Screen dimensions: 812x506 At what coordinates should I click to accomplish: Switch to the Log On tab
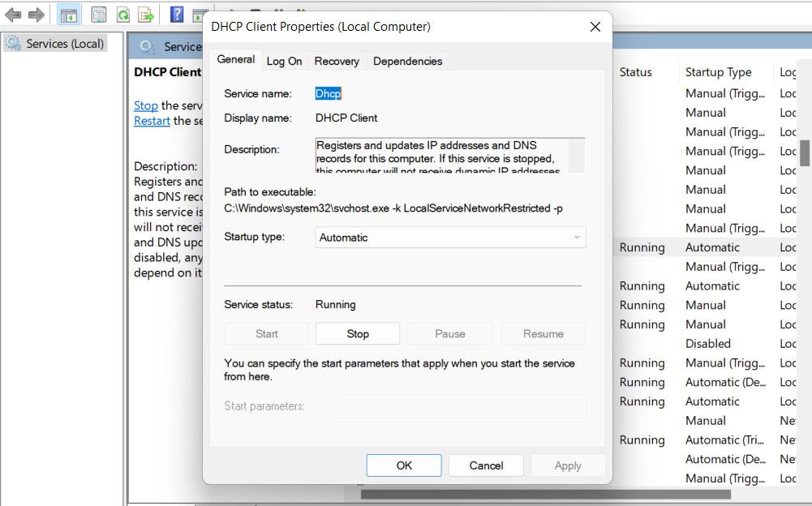pyautogui.click(x=285, y=61)
